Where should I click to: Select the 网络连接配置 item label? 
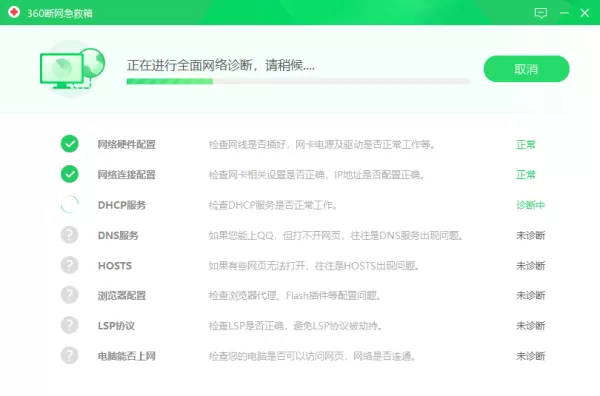(x=127, y=175)
